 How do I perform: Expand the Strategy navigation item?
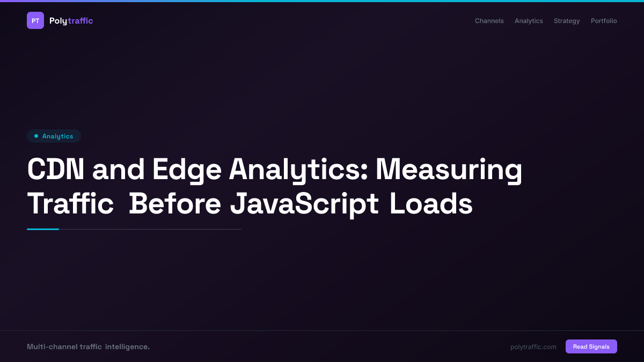(x=567, y=21)
